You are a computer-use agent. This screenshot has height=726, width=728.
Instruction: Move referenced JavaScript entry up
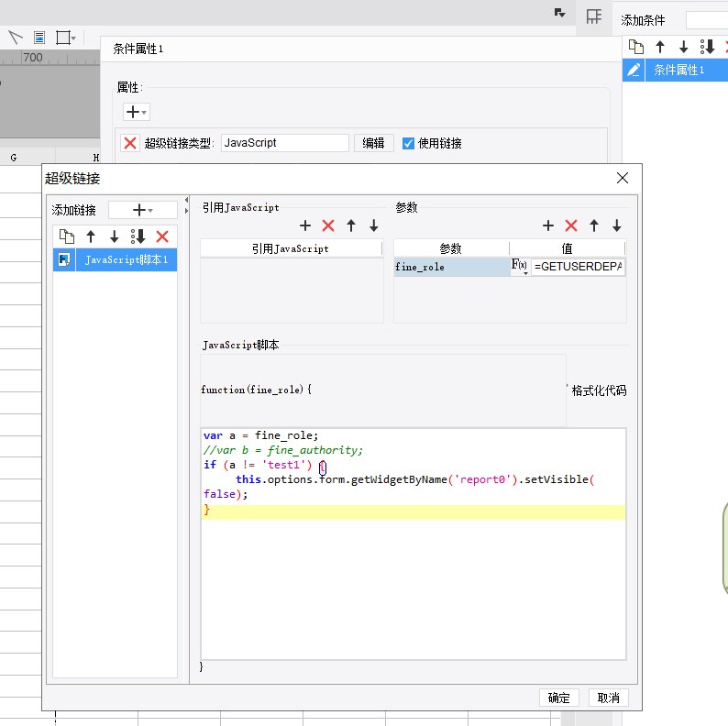point(351,225)
